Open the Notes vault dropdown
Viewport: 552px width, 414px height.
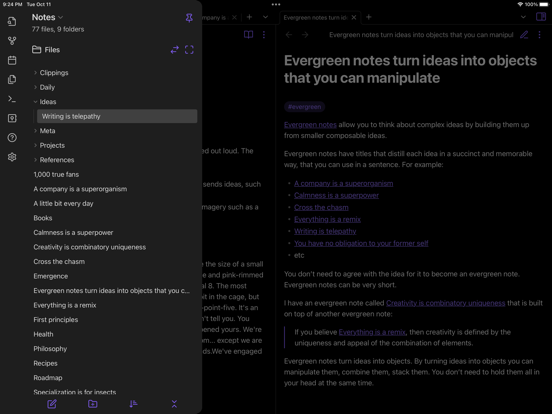pos(48,17)
